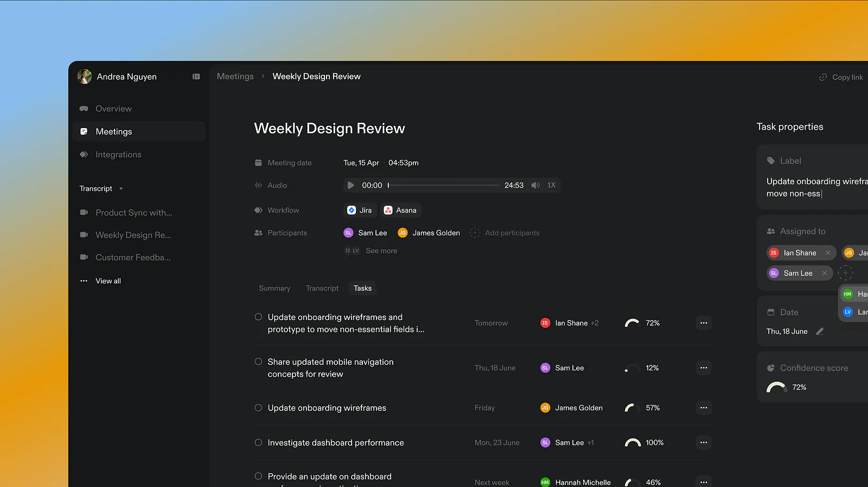Screen dimensions: 868x487
Task: Mark 'Investigate dashboard performance' task complete
Action: (x=258, y=442)
